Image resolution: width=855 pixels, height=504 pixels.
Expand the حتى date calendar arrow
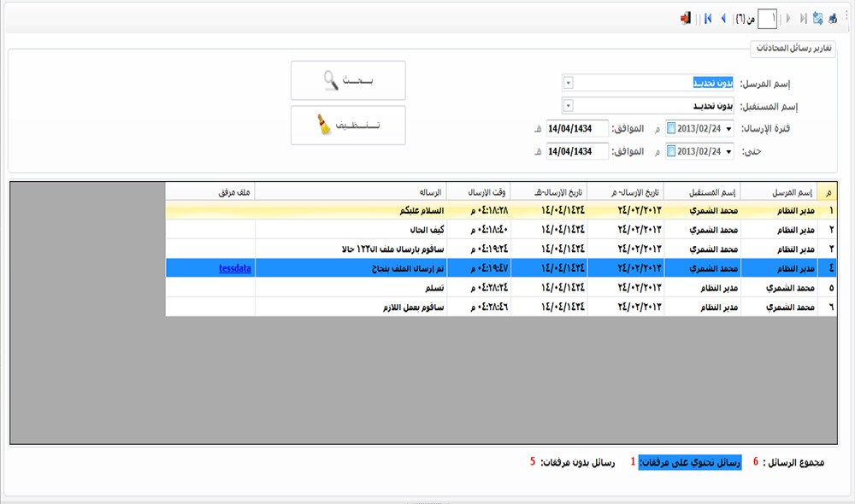click(x=728, y=151)
